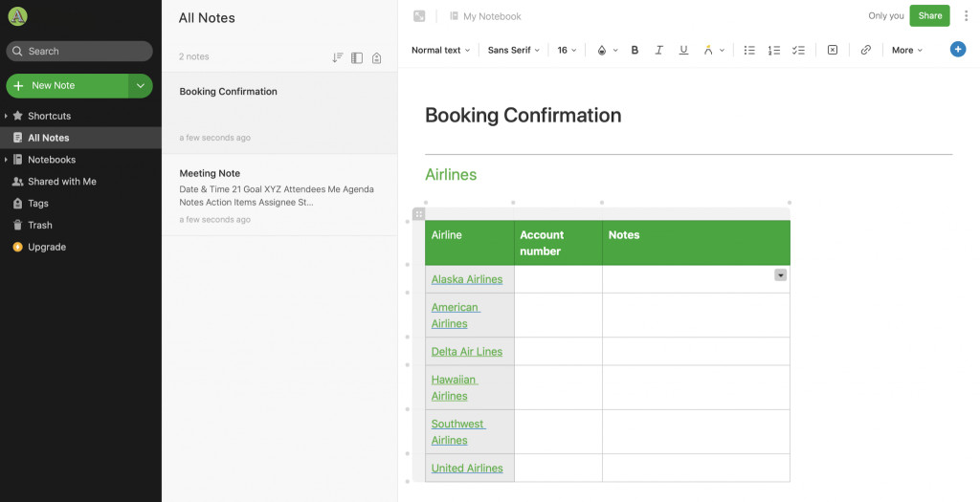The width and height of the screenshot is (980, 502).
Task: Expand the Notebooks tree arrow
Action: point(6,160)
